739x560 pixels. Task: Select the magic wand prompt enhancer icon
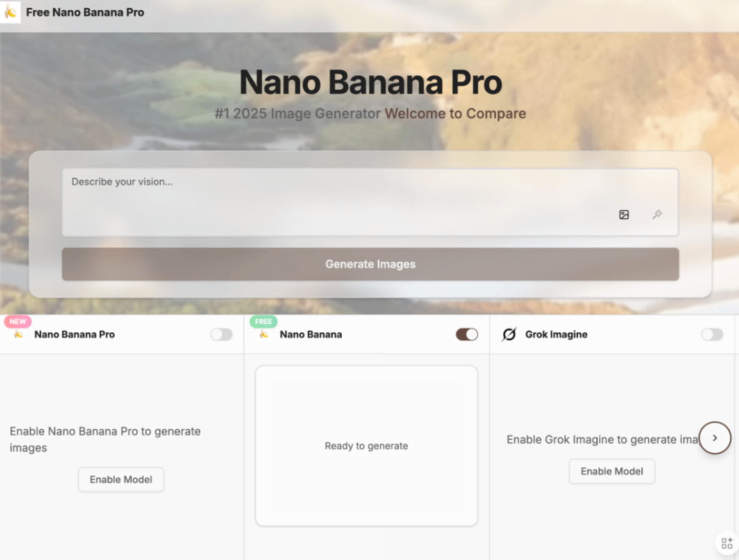tap(657, 215)
